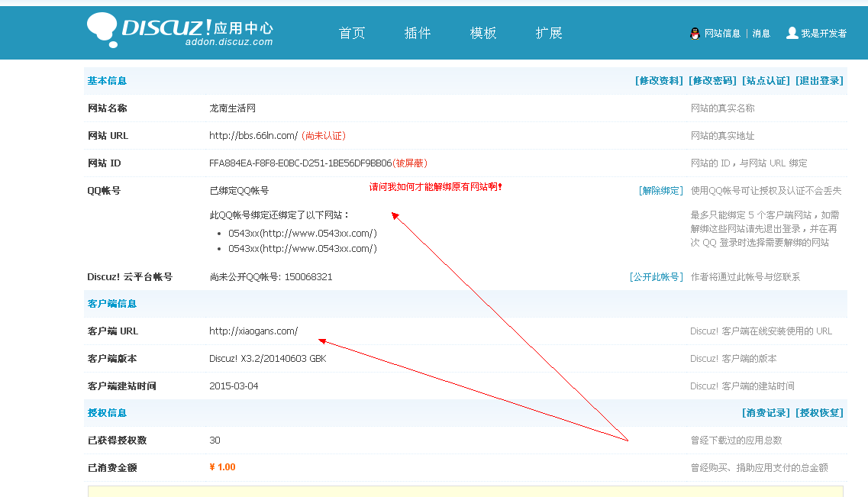Click the addon.discuz.com logo text

click(x=228, y=42)
